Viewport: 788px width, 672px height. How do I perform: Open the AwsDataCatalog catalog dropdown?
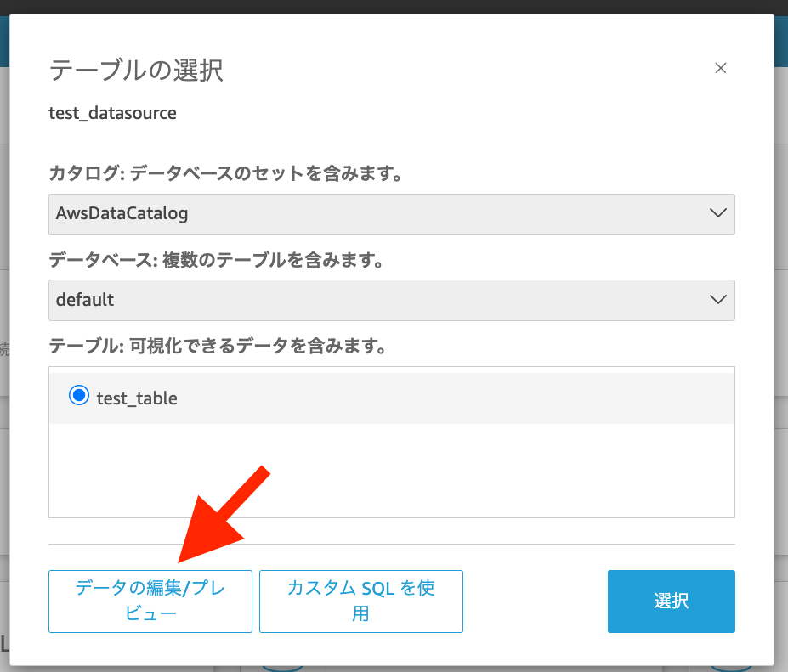pos(392,214)
